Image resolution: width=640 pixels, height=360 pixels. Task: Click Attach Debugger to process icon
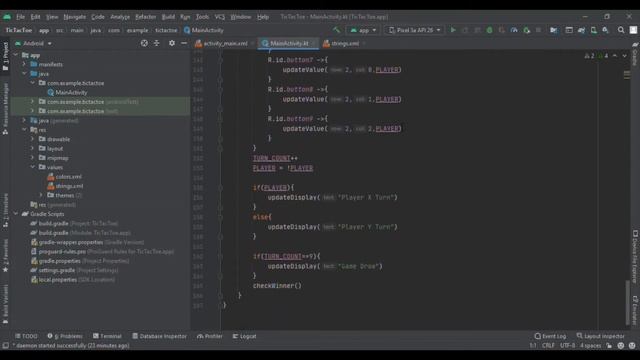pyautogui.click(x=527, y=30)
